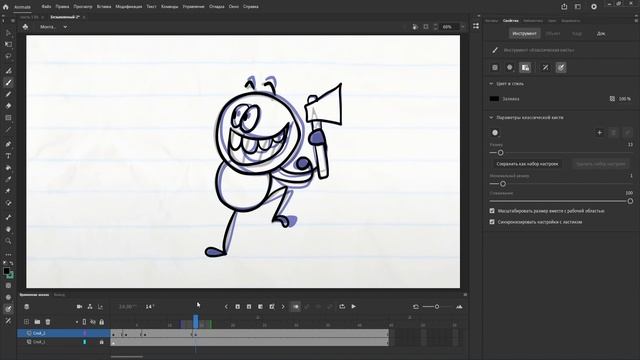640x360 pixels.
Task: Select the Pencil tool
Action: pos(8,94)
